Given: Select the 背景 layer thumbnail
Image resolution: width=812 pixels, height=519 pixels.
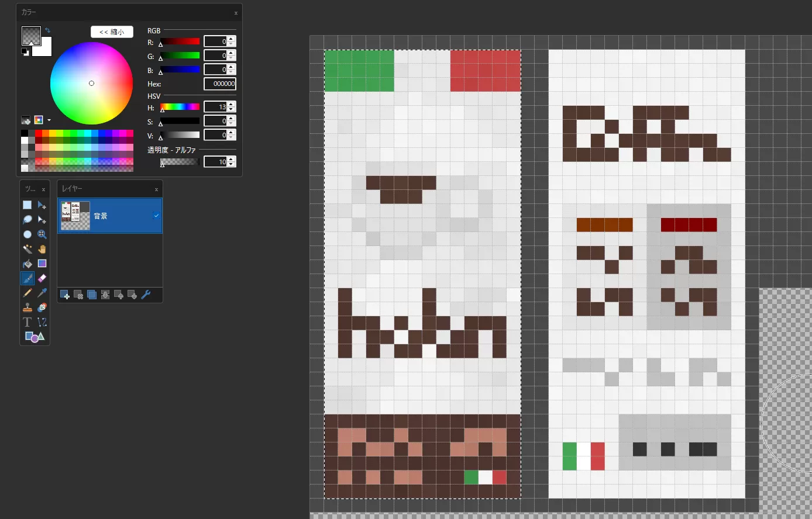Looking at the screenshot, I should 75,216.
